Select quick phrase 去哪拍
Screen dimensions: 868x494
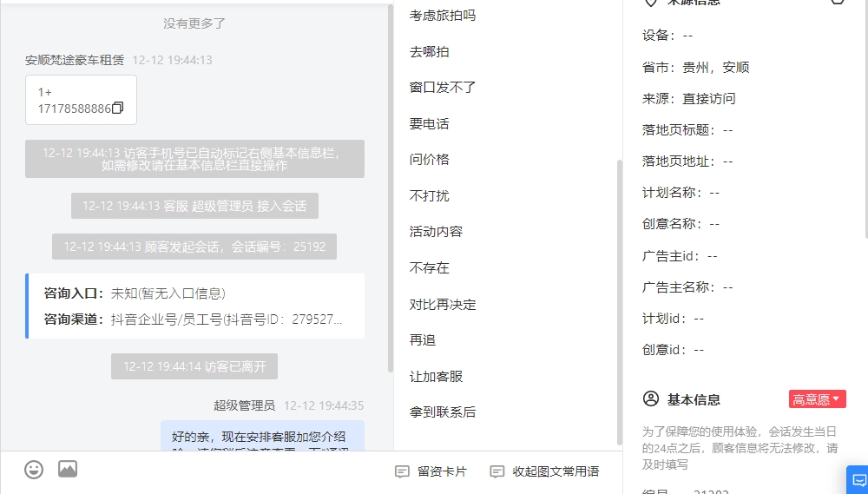(x=429, y=51)
